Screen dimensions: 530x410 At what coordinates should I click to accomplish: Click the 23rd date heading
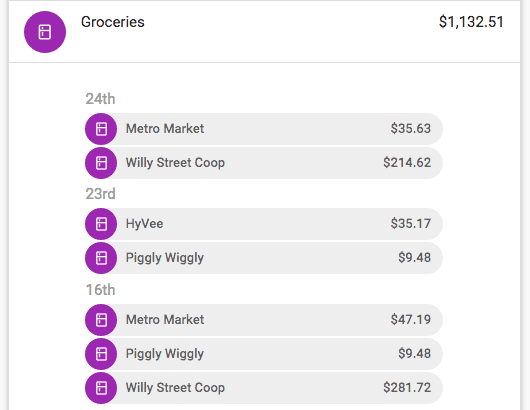(x=100, y=194)
